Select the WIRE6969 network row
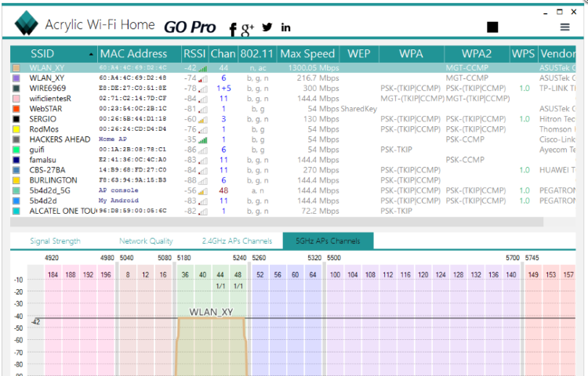 (x=293, y=89)
